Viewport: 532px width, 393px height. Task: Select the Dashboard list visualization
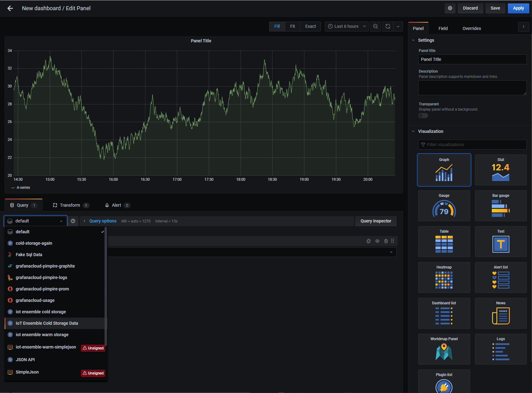444,313
